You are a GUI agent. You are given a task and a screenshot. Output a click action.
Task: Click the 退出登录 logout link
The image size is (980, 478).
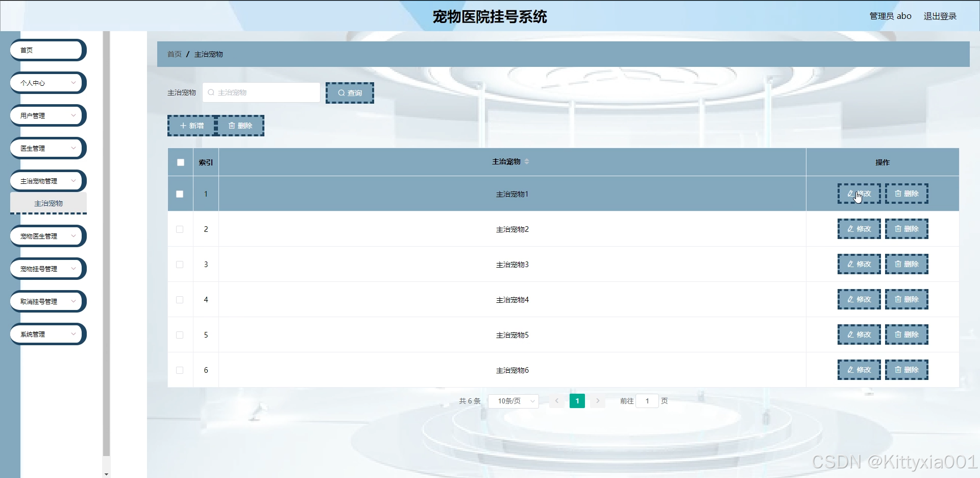tap(940, 16)
